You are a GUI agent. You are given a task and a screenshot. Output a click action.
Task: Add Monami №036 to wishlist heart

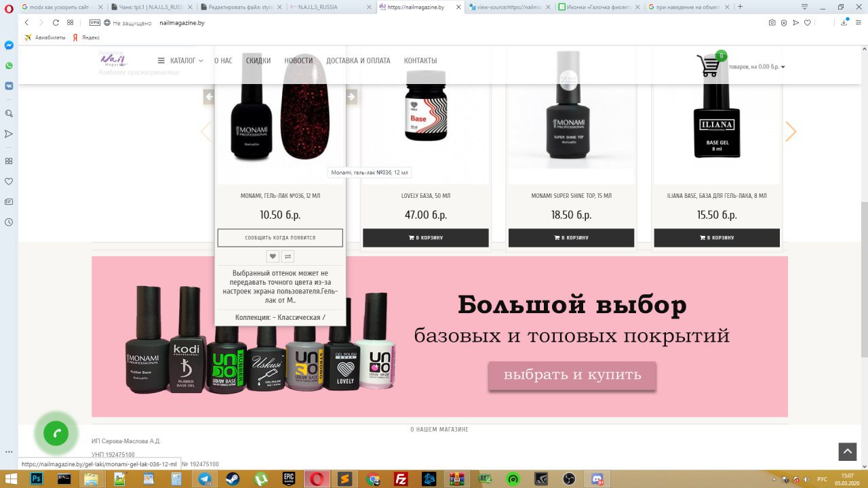(273, 256)
